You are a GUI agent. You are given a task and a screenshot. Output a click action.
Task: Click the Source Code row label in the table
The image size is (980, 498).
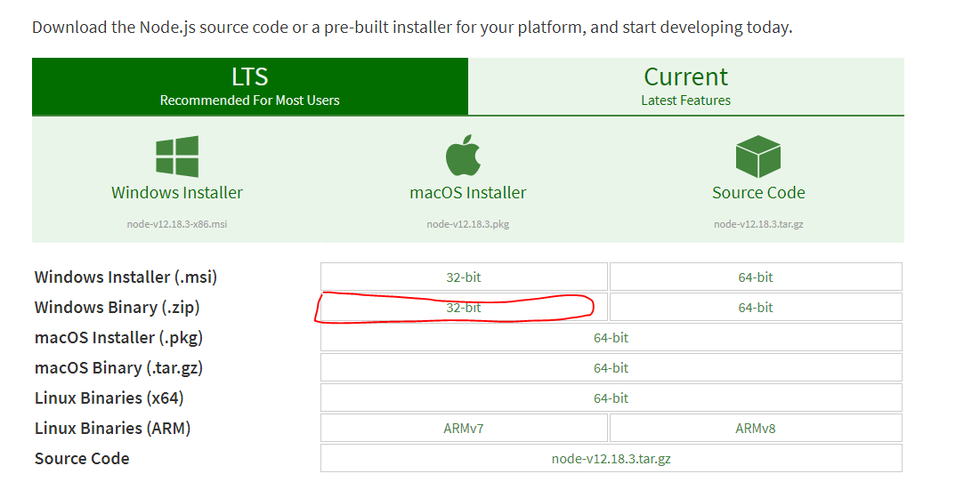pos(82,459)
